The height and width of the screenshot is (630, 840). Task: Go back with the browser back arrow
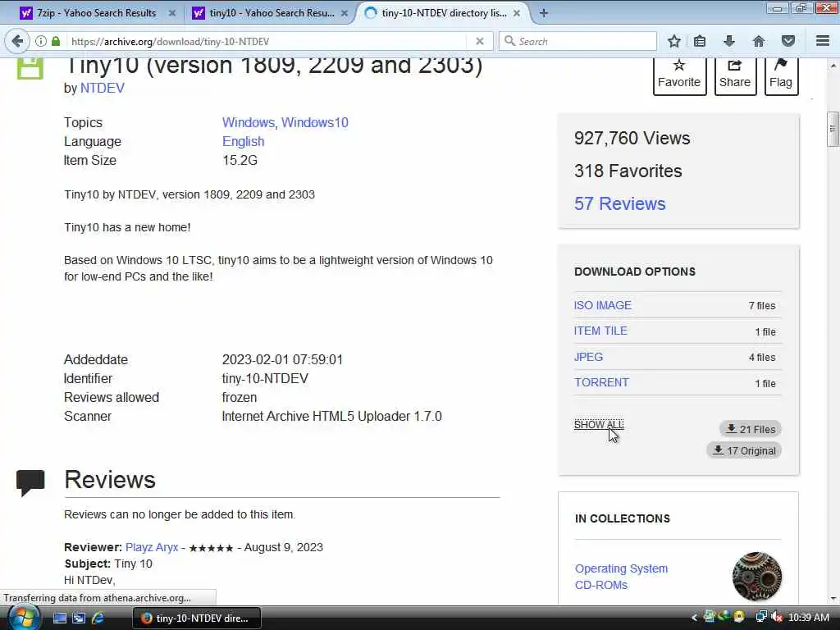coord(17,41)
